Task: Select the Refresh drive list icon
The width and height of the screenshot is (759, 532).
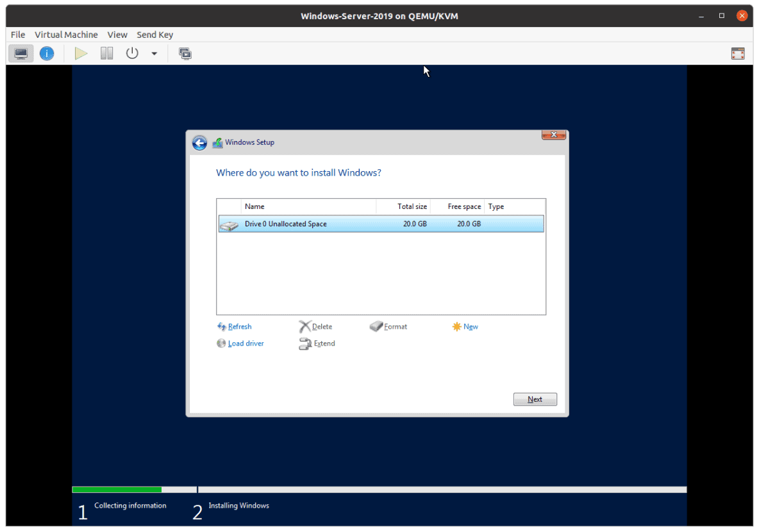Action: point(221,326)
